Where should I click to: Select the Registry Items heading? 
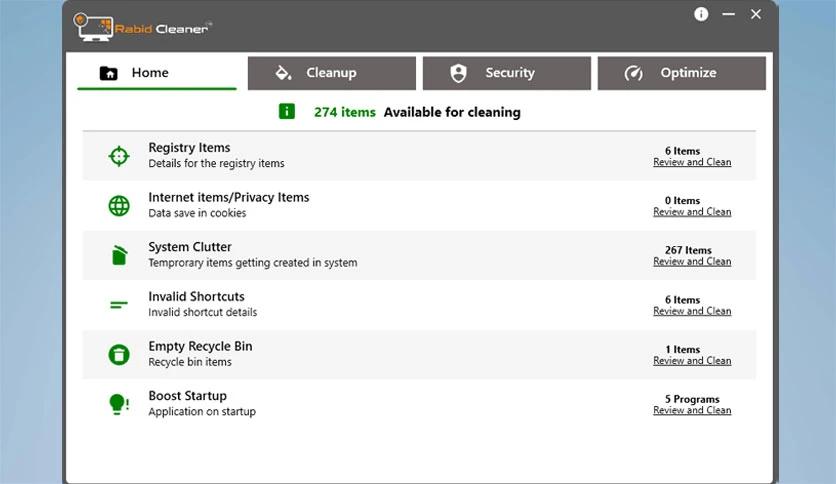(189, 148)
